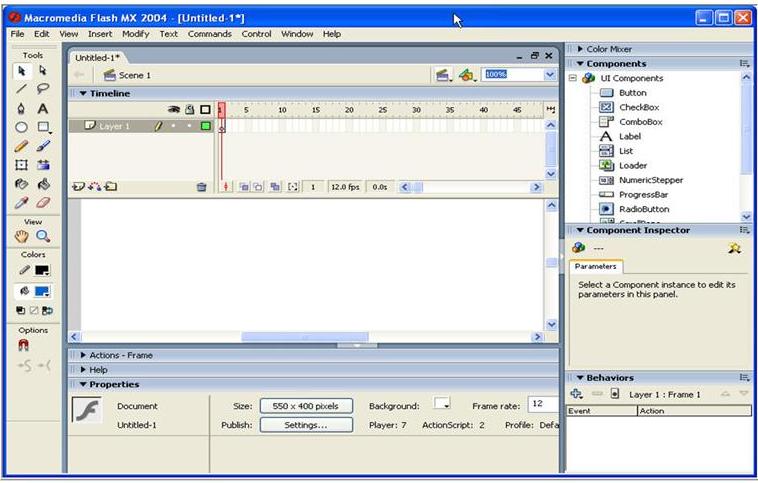
Task: Click the timeline playhead at frame 1
Action: [221, 110]
